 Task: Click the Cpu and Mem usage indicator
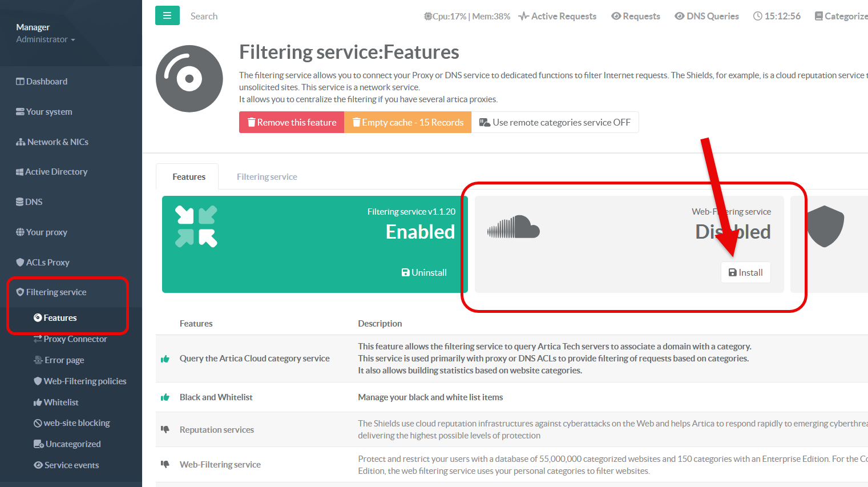pyautogui.click(x=467, y=16)
